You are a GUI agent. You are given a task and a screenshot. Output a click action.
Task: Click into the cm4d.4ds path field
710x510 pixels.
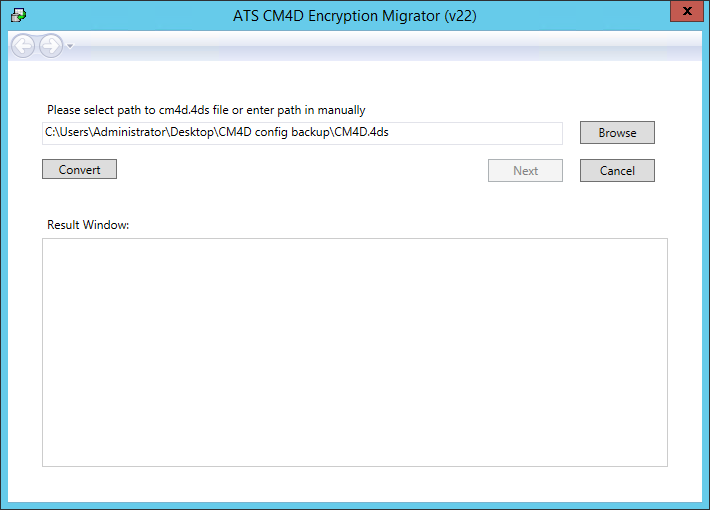[300, 132]
